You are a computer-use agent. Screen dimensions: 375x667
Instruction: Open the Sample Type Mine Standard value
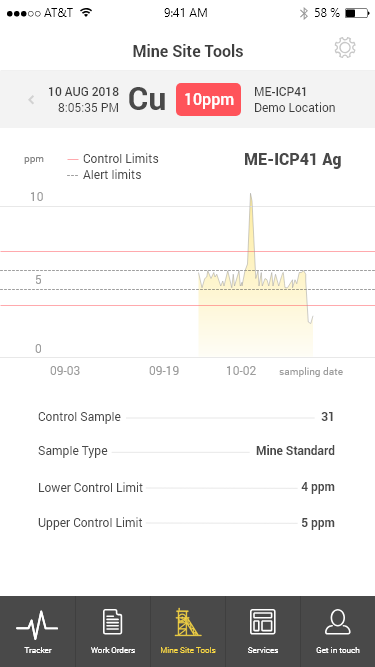[295, 450]
